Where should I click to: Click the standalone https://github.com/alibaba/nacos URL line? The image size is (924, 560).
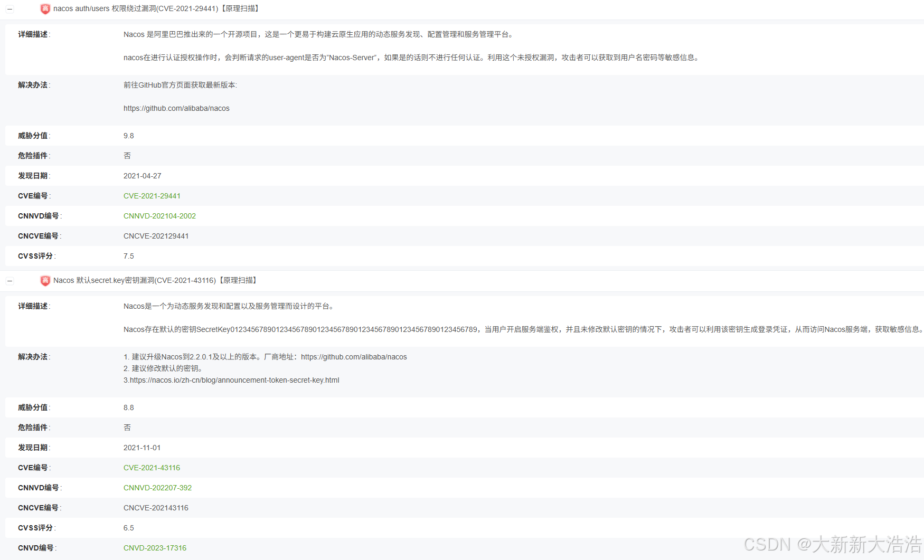point(176,108)
